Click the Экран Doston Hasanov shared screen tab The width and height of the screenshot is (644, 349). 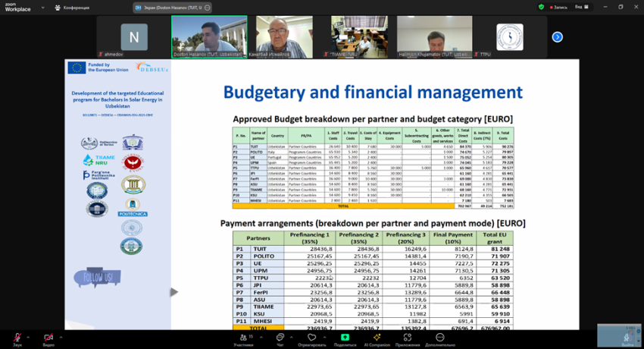tap(172, 8)
